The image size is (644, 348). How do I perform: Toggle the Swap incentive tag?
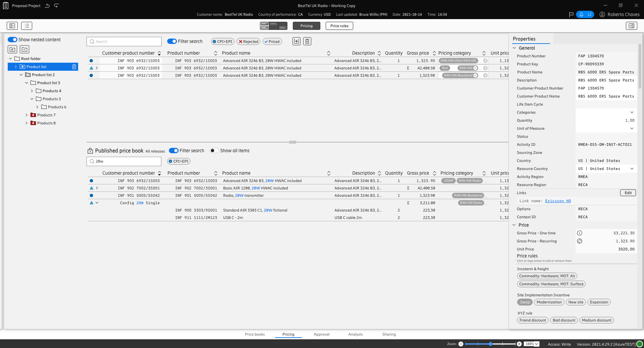tap(525, 302)
